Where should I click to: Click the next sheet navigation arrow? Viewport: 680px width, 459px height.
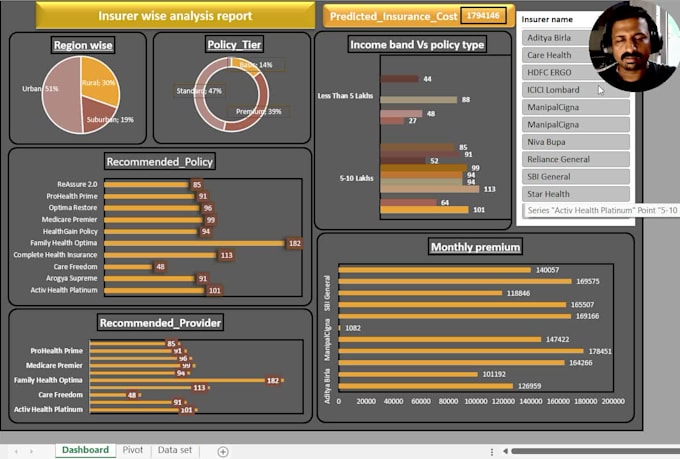31,452
